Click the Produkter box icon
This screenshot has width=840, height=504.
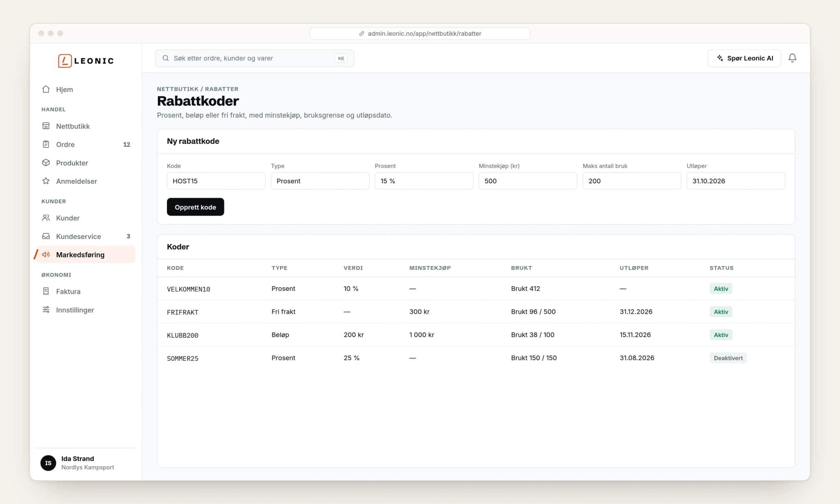[46, 162]
